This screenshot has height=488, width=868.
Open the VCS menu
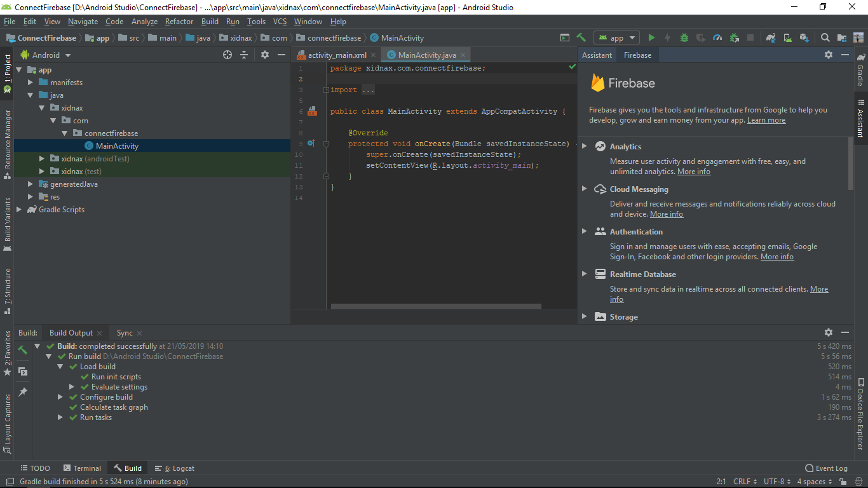pyautogui.click(x=280, y=22)
